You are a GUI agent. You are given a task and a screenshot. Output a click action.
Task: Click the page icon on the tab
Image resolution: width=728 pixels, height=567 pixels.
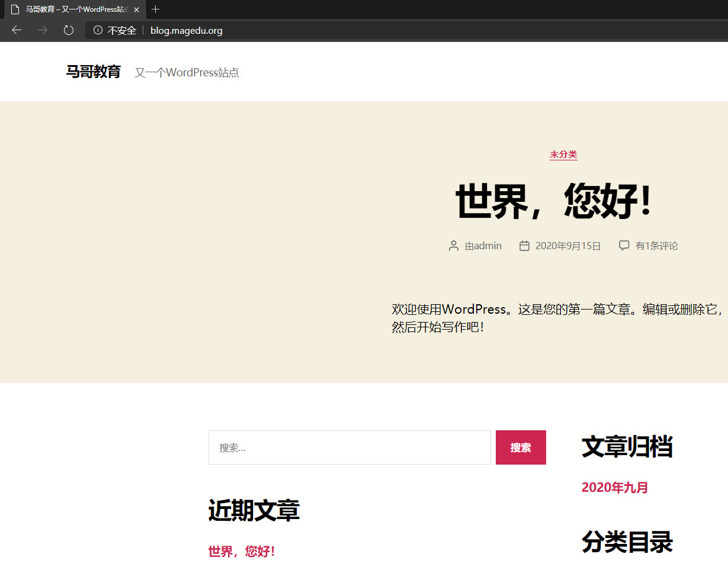tap(15, 9)
